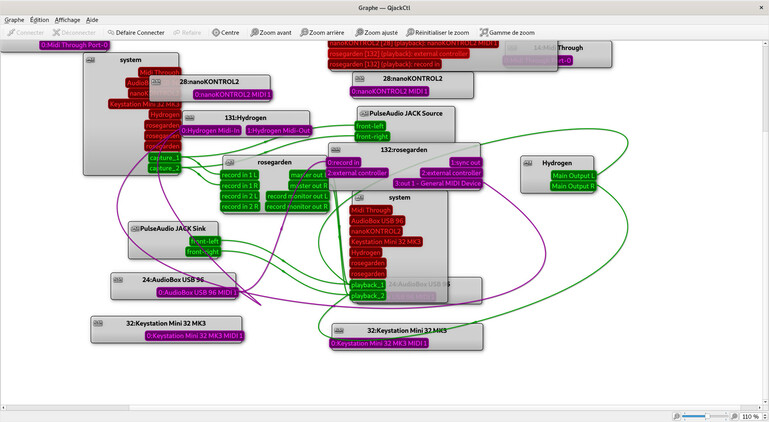Click the Connecter toolbar button
The height and width of the screenshot is (422, 769).
[x=26, y=32]
